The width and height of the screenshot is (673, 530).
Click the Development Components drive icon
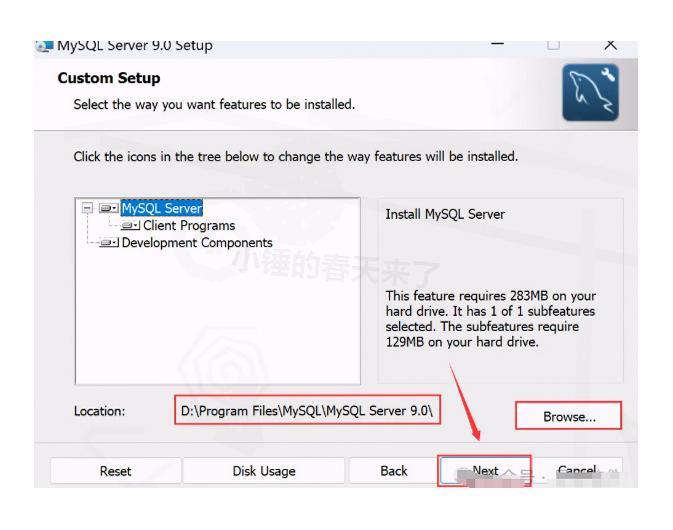(x=111, y=243)
